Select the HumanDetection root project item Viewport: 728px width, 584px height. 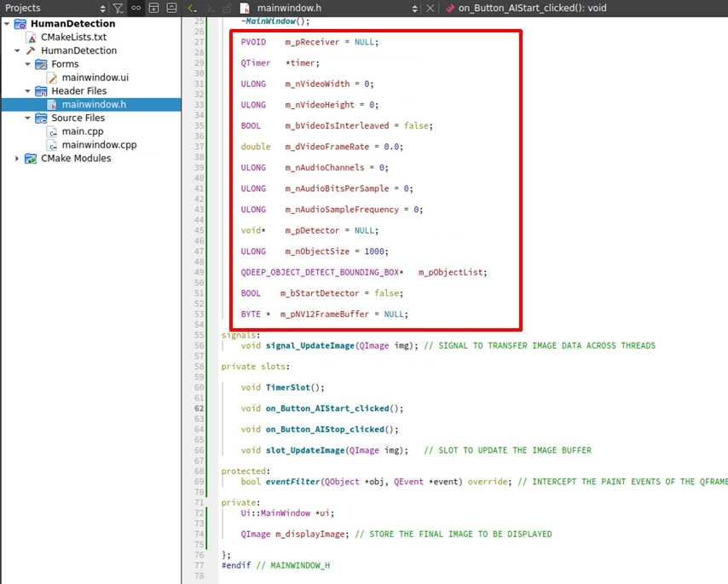click(73, 23)
